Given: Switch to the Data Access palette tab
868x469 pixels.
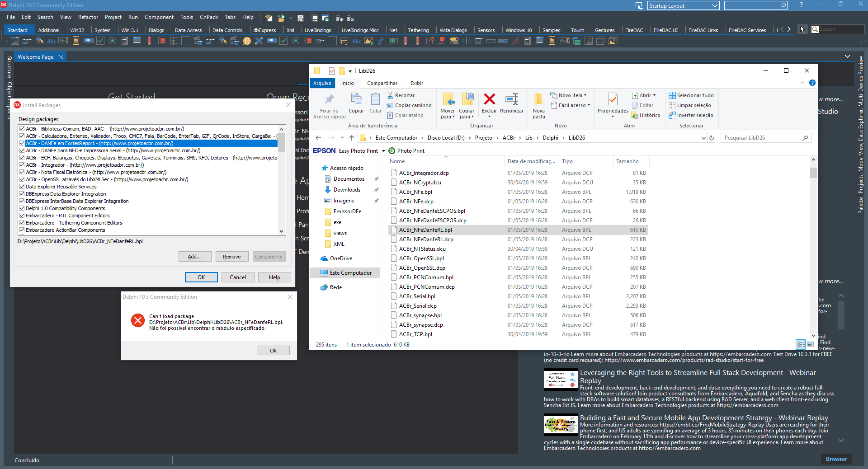Looking at the screenshot, I should click(x=188, y=30).
